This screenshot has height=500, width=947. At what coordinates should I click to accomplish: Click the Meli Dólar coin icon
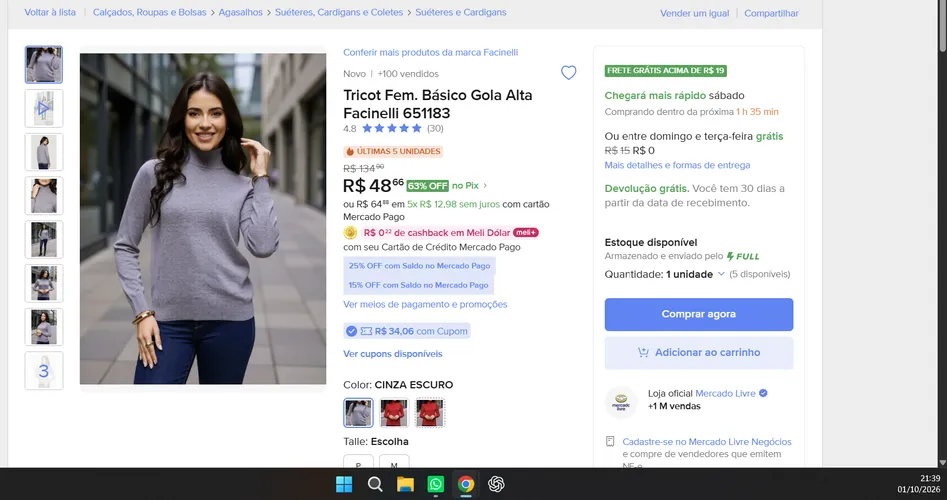click(350, 232)
